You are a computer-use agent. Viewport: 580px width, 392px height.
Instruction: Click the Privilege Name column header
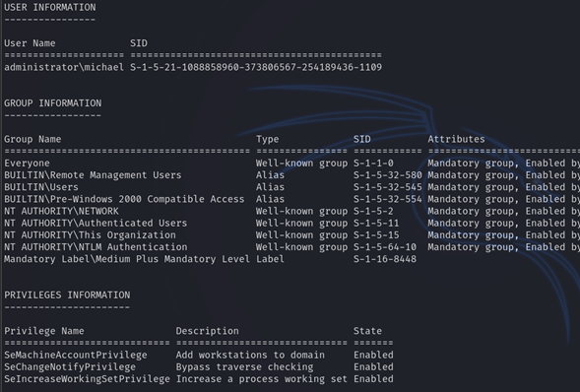pyautogui.click(x=44, y=331)
